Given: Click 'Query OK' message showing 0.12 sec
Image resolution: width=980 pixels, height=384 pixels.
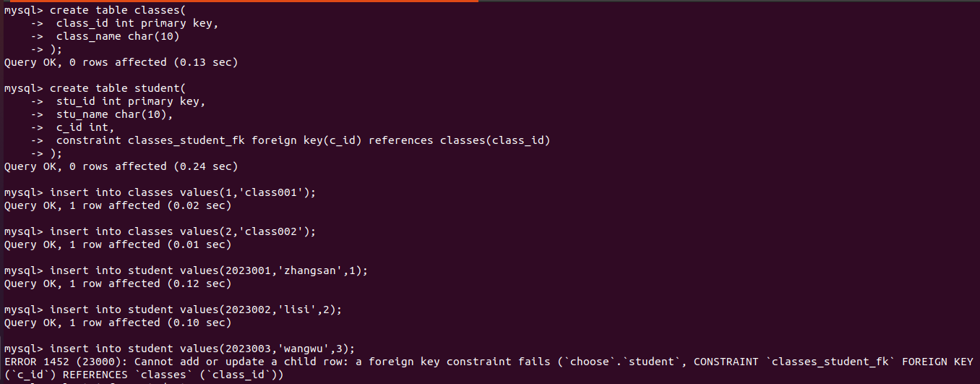Looking at the screenshot, I should click(x=118, y=283).
